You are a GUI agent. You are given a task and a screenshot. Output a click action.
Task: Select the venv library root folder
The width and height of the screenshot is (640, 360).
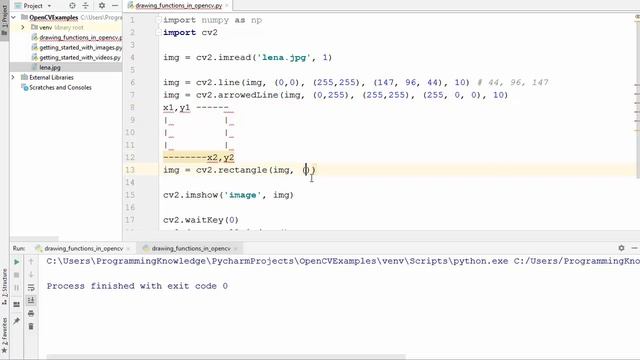57,27
